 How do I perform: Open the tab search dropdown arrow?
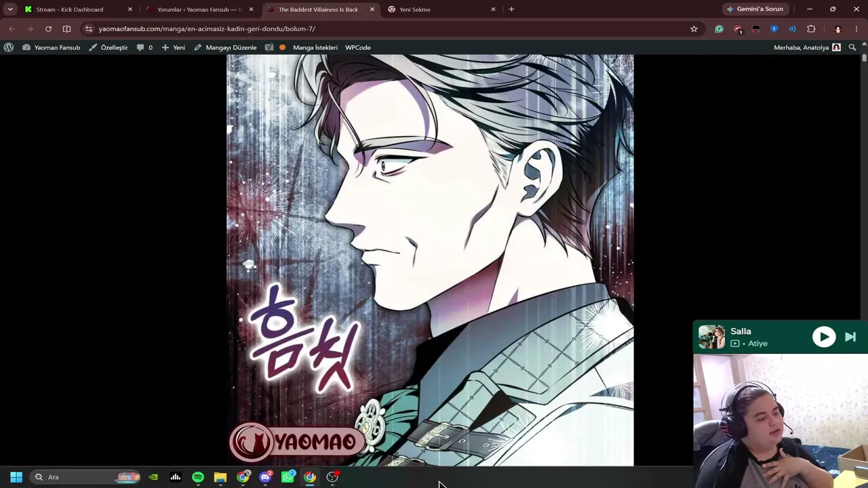(10, 9)
